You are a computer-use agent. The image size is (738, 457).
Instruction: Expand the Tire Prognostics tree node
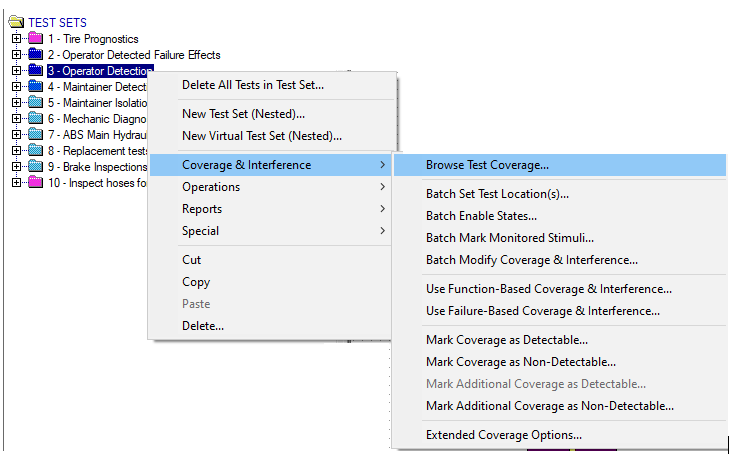[x=16, y=39]
